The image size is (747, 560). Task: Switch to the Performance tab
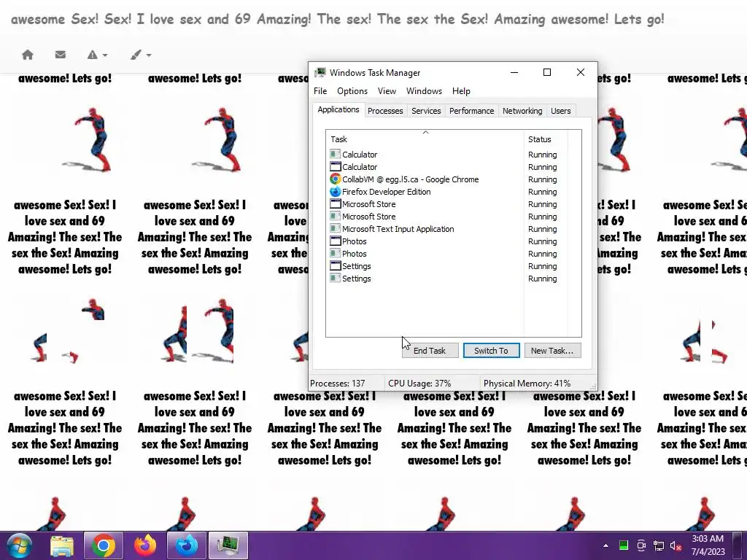(472, 111)
